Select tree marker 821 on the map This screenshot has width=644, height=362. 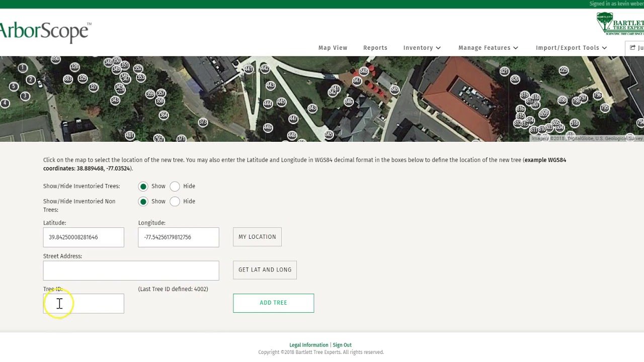point(504,71)
